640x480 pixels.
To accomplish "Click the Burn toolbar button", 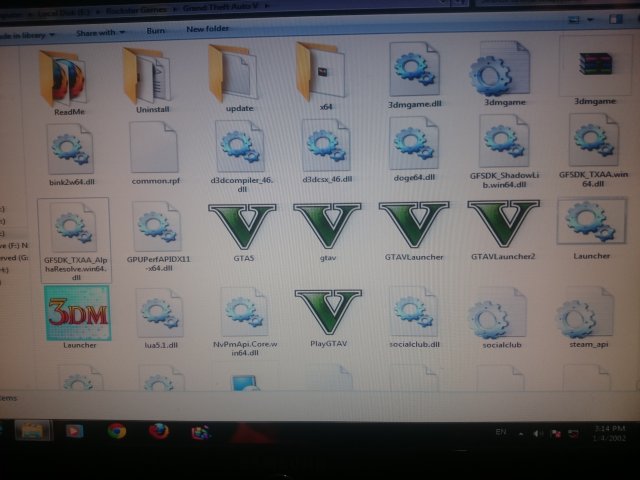I will tap(156, 31).
